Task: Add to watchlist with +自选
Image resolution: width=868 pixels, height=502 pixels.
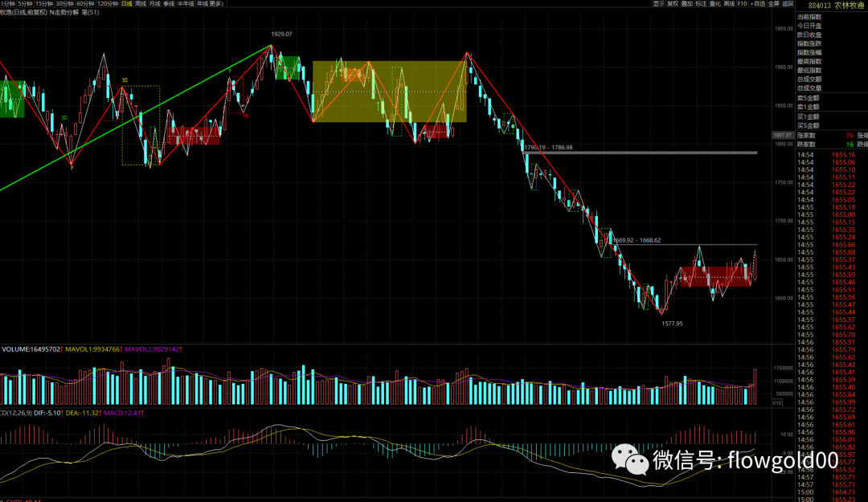Action: pyautogui.click(x=758, y=4)
